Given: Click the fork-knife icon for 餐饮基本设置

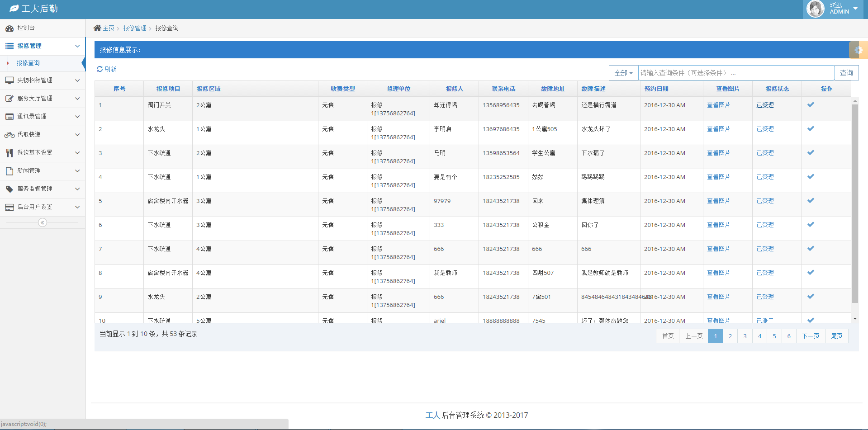Looking at the screenshot, I should 9,153.
